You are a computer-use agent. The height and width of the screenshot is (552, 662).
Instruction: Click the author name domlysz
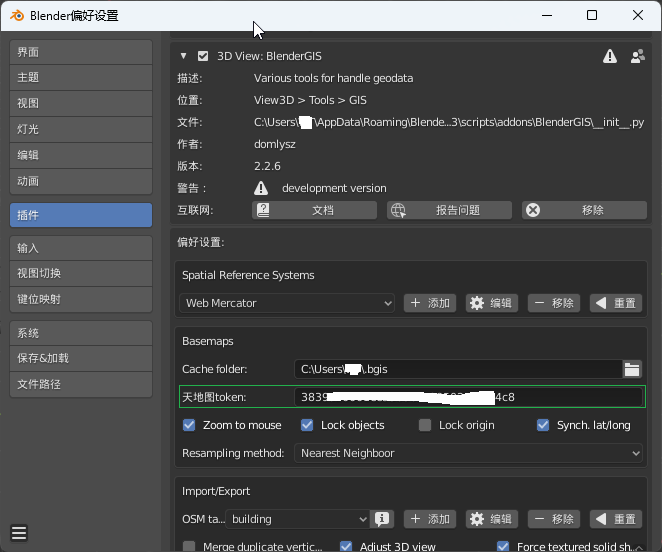274,144
